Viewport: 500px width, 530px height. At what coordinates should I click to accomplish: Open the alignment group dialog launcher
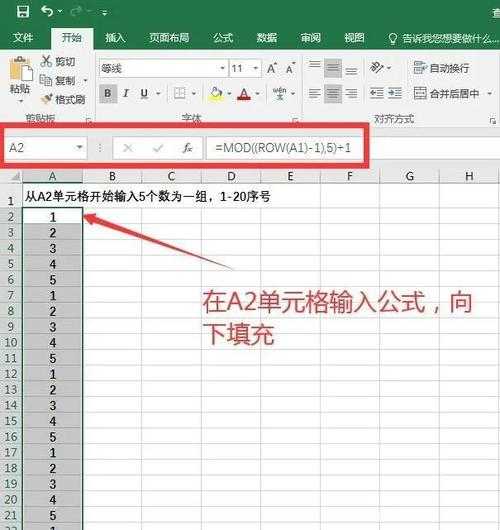coord(493,121)
